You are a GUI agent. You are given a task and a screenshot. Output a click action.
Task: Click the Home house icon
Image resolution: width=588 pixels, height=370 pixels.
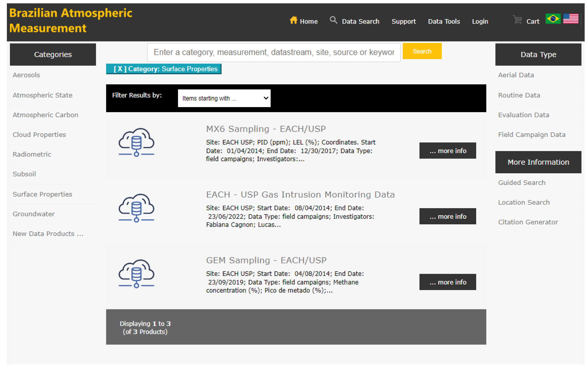tap(293, 20)
